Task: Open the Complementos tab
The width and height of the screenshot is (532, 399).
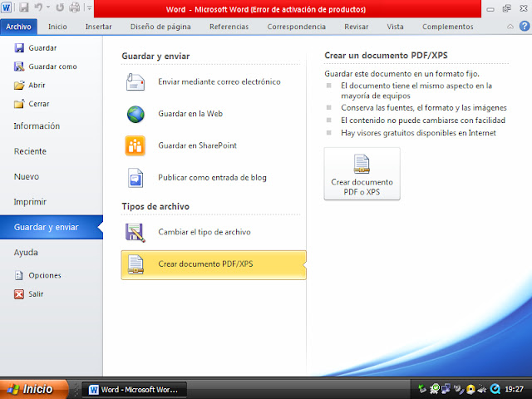Action: point(447,27)
